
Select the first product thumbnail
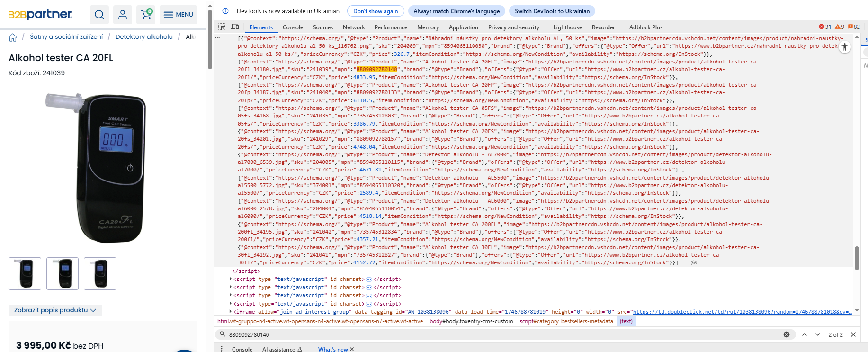(x=25, y=273)
